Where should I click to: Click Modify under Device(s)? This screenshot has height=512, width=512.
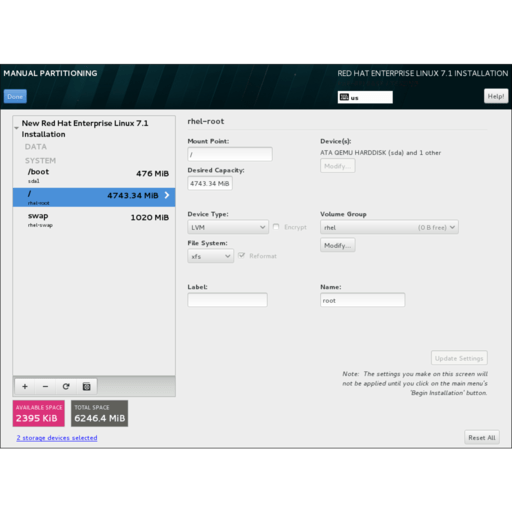pyautogui.click(x=338, y=166)
